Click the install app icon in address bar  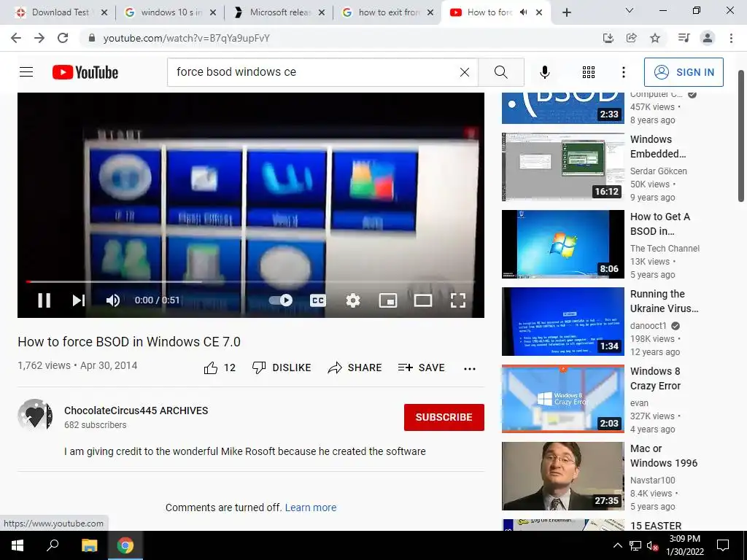(608, 38)
